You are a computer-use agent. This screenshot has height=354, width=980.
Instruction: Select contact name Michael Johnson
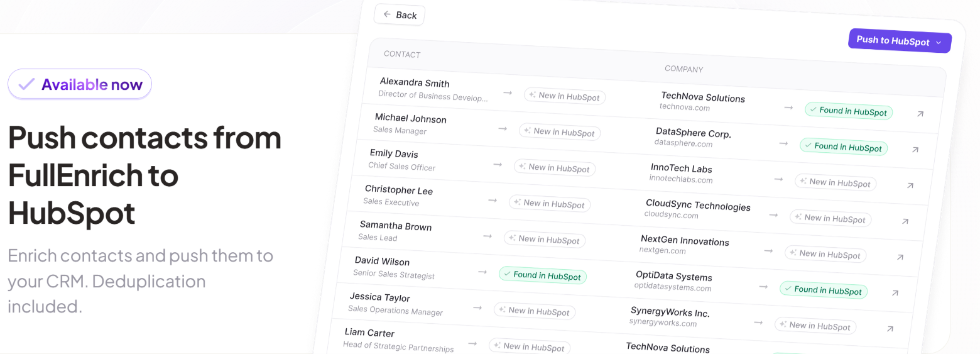point(411,118)
